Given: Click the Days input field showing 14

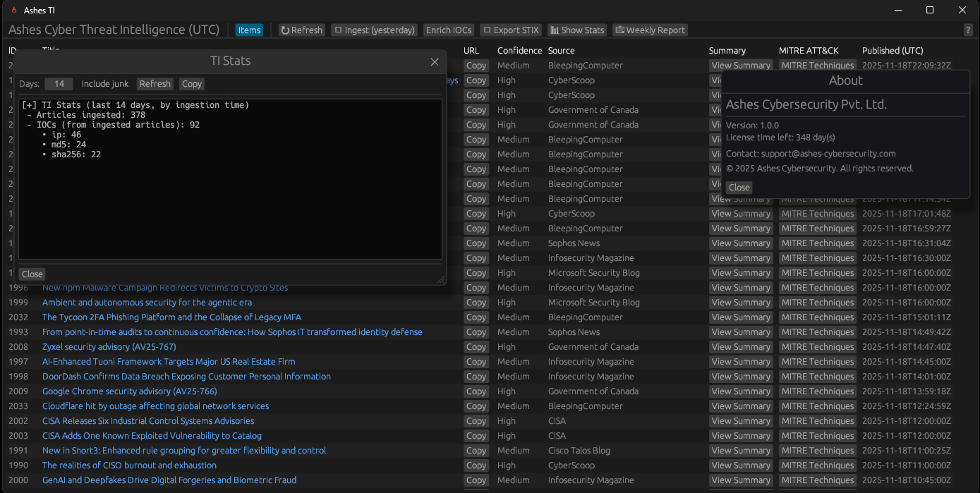Looking at the screenshot, I should tap(59, 84).
